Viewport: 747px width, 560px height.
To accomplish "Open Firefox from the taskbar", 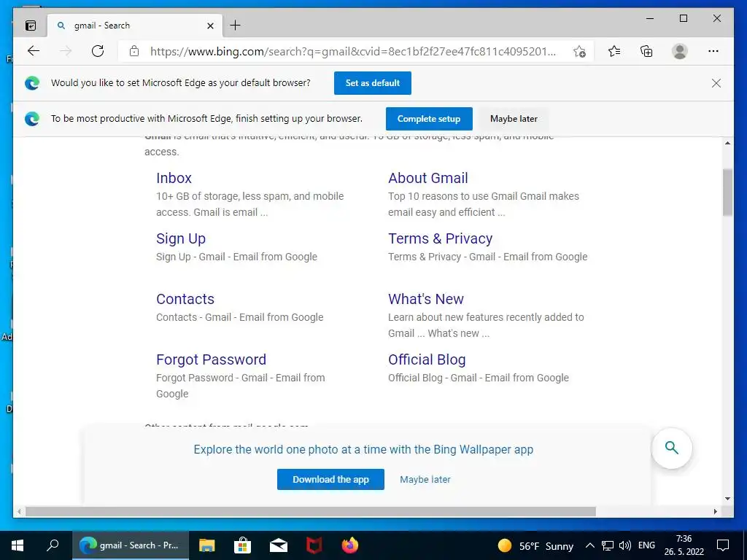I will (x=349, y=545).
